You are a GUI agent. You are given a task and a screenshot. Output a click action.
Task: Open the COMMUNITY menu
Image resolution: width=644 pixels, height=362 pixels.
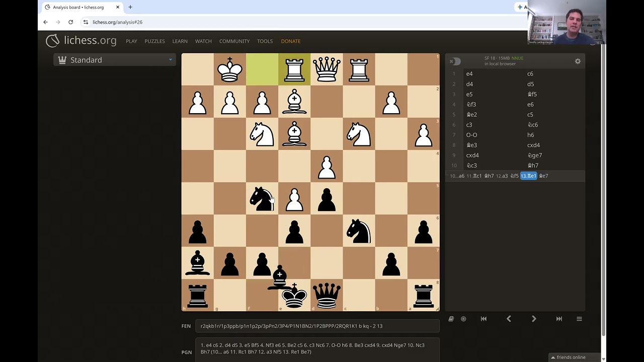(x=234, y=41)
